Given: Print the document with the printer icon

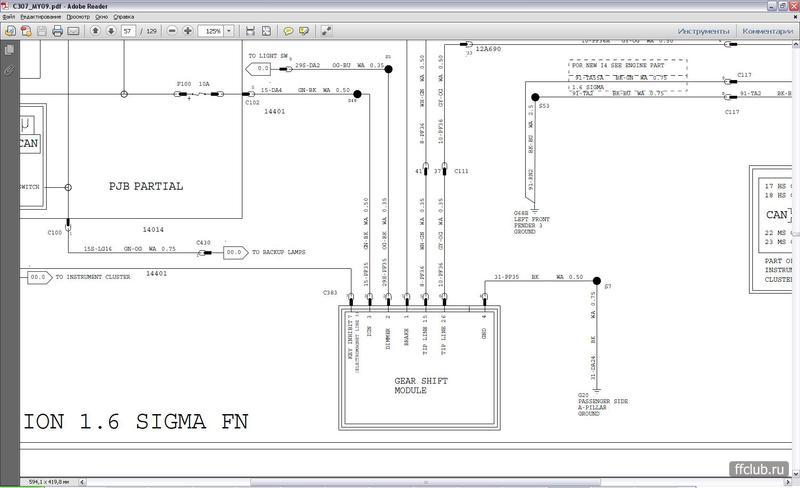Looking at the screenshot, I should (x=58, y=31).
